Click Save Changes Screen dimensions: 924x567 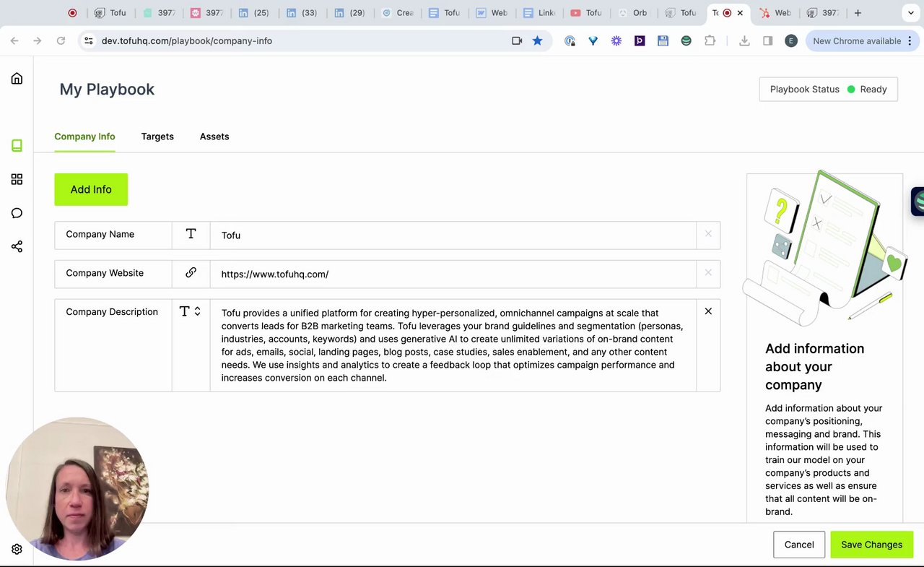pyautogui.click(x=871, y=545)
